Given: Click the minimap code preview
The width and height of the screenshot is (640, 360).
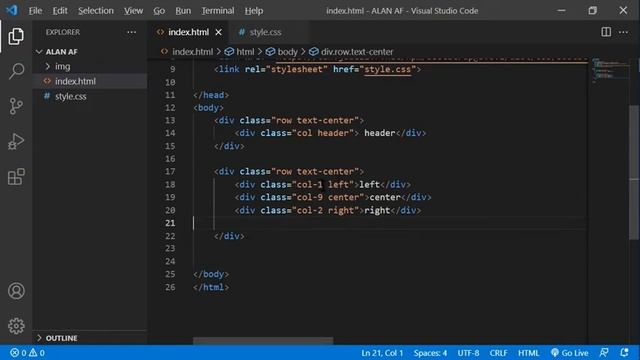Looking at the screenshot, I should [610, 70].
